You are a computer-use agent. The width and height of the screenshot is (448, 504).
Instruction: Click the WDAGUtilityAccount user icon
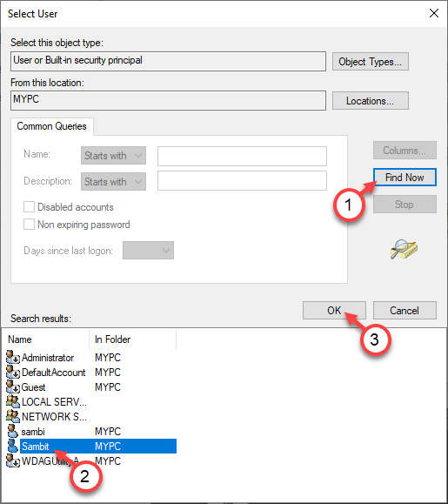(x=13, y=460)
